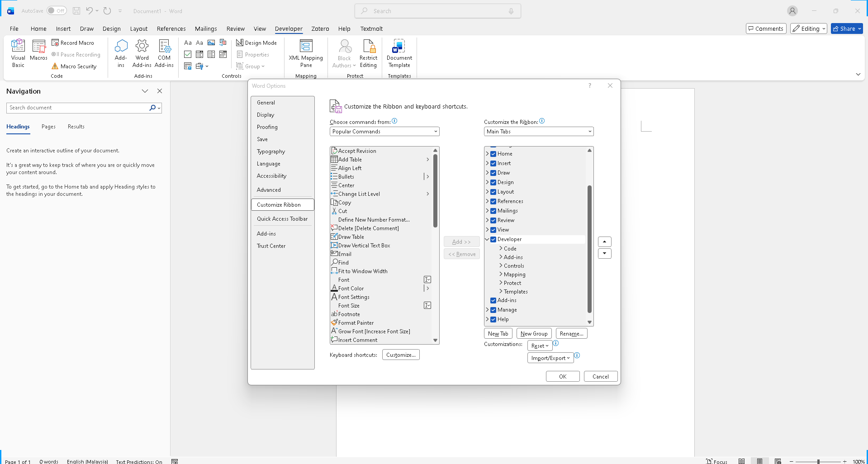Open the Editing mode dropdown
The width and height of the screenshot is (868, 464).
pyautogui.click(x=809, y=28)
